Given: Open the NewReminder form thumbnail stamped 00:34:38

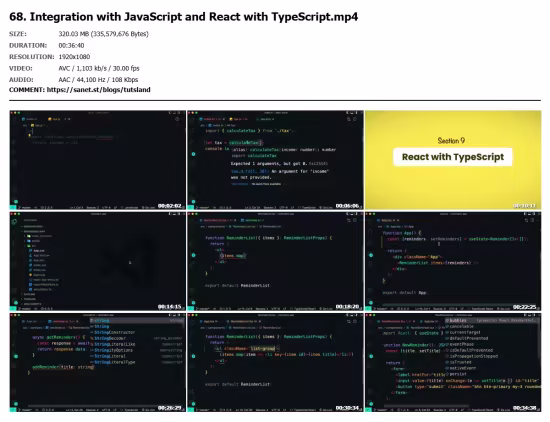Looking at the screenshot, I should coord(453,362).
